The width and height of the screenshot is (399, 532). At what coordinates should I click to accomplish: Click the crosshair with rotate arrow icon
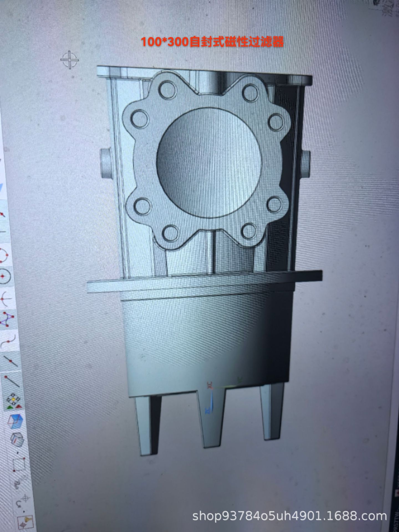click(x=23, y=500)
